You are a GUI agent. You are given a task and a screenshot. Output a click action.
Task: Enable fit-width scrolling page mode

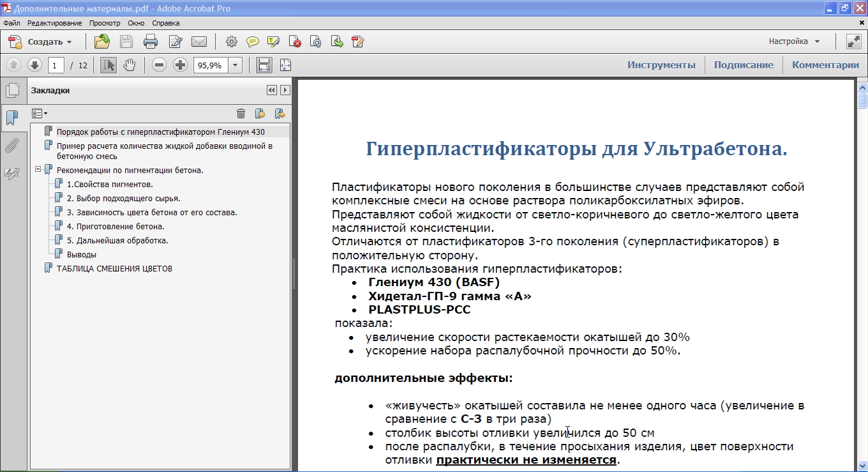264,65
